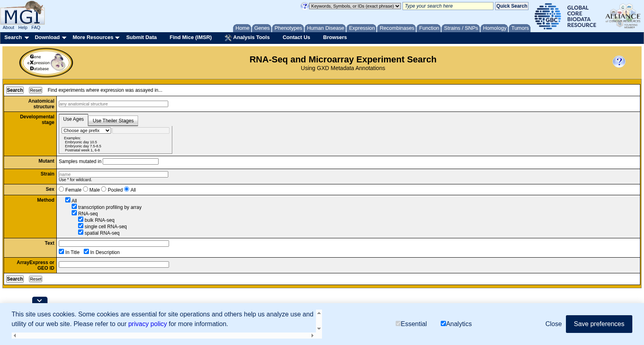Focus the anatomical structure input field
644x345 pixels.
pyautogui.click(x=114, y=104)
